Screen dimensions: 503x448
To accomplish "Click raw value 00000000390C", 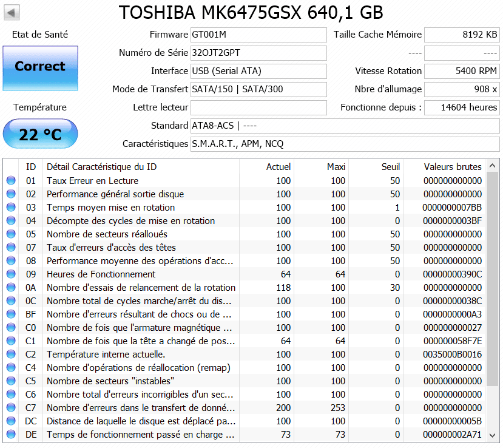I will [452, 274].
